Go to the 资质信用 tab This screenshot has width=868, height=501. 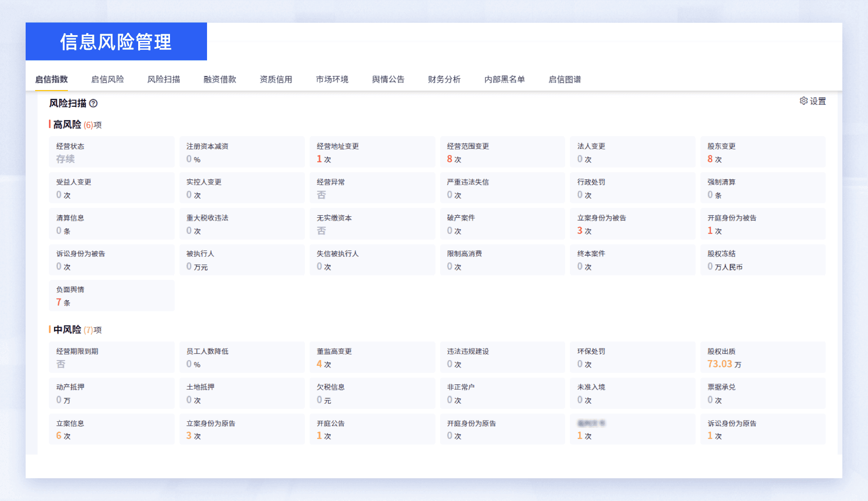pos(276,79)
